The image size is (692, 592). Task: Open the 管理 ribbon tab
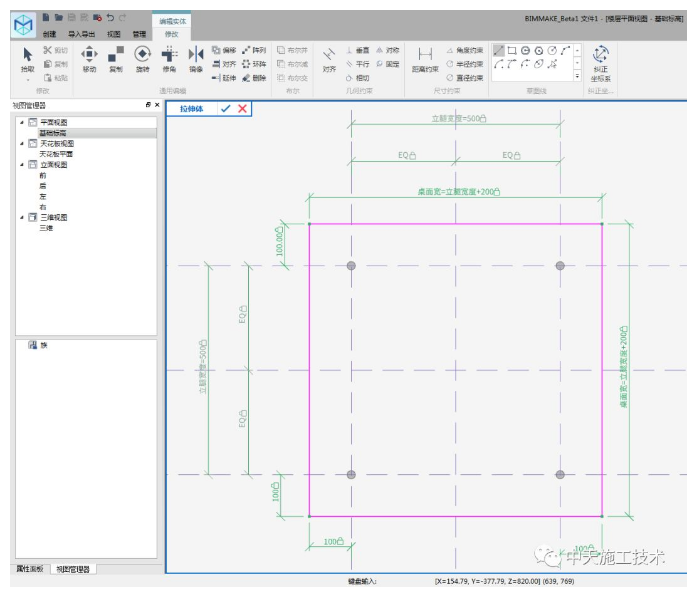point(139,34)
